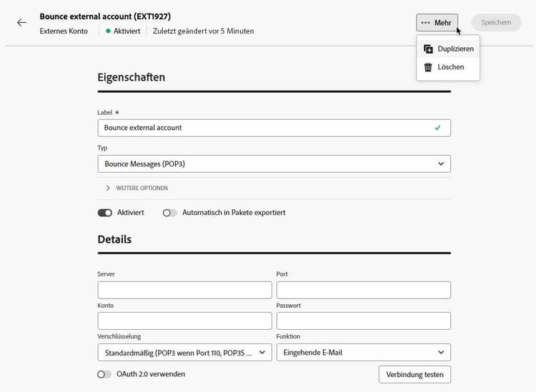The image size is (536, 392).
Task: Disable the Aktiviert toggle
Action: pyautogui.click(x=105, y=213)
